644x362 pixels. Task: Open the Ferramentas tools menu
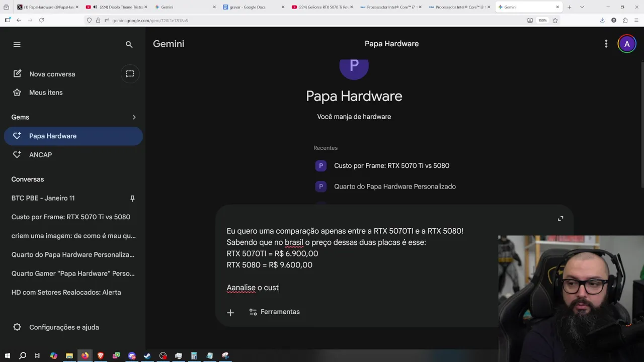click(x=274, y=312)
